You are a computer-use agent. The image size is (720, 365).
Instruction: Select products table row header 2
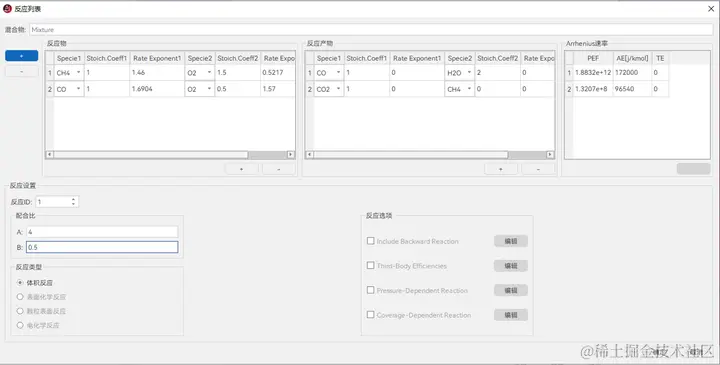(310, 89)
